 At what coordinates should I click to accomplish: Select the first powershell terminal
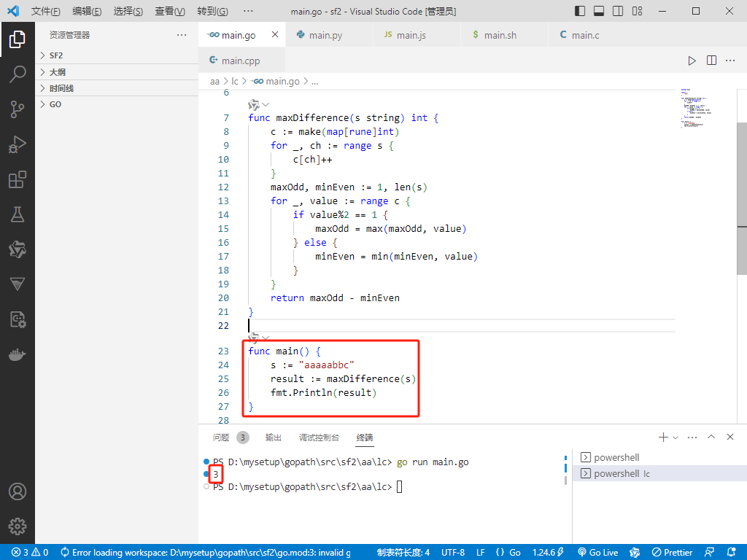[659, 457]
